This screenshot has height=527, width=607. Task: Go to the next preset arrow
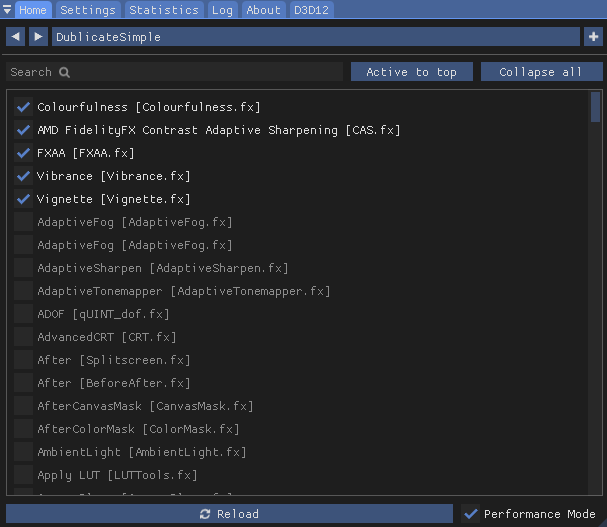[x=38, y=37]
